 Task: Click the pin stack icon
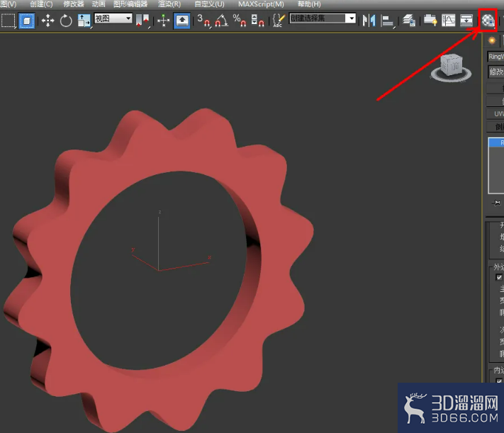coord(496,203)
